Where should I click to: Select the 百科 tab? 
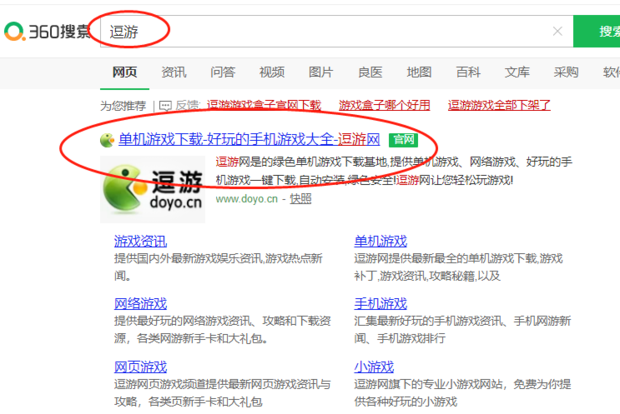468,72
